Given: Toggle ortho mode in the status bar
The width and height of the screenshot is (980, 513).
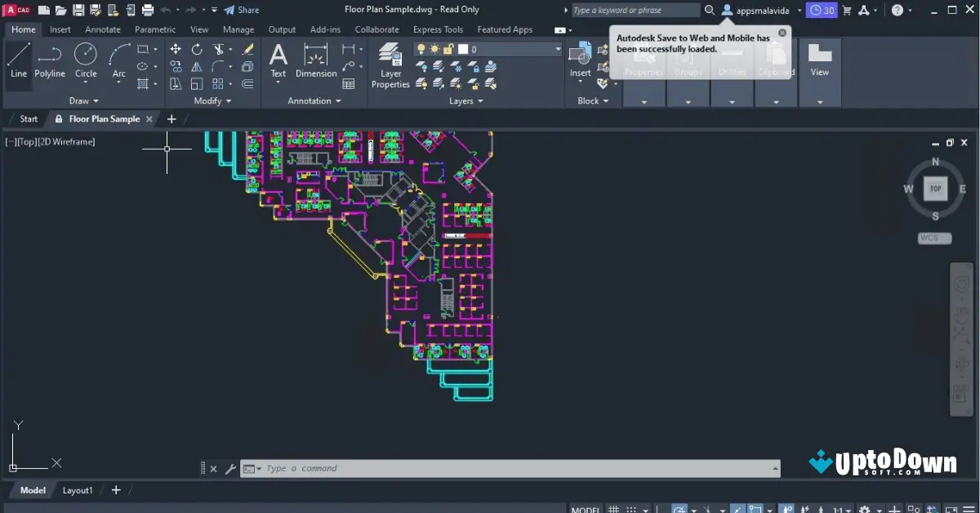Looking at the screenshot, I should [657, 507].
